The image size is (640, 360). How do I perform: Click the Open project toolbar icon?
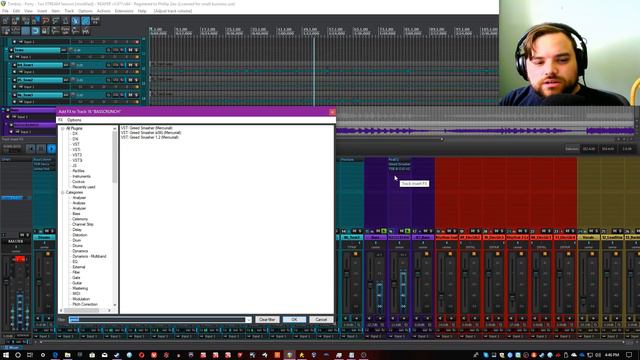[x=15, y=20]
